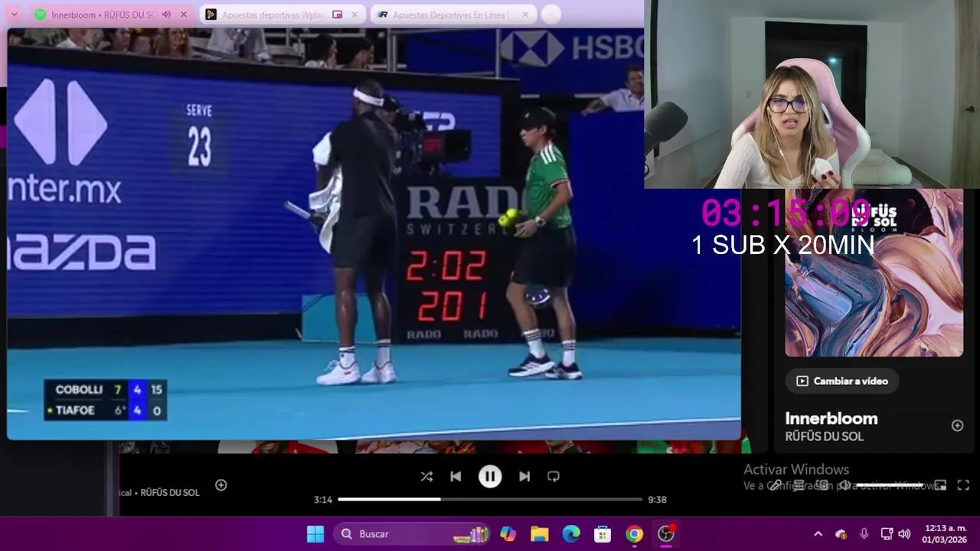Adjust the Spotify volume slider
Image resolution: width=980 pixels, height=551 pixels.
coord(890,485)
